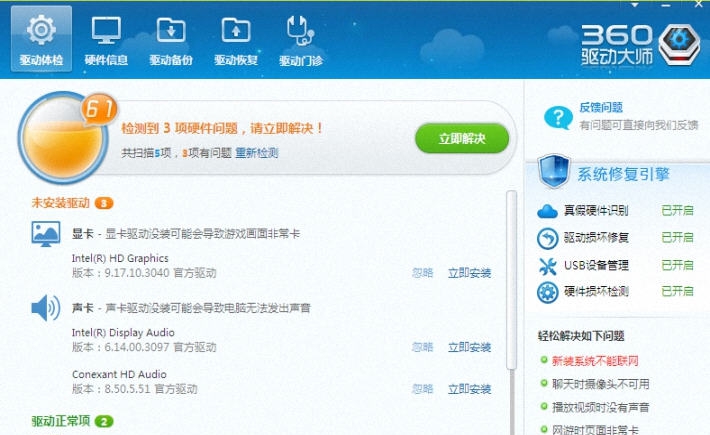Toggle 硬件损坏检测 已开启 status
The image size is (710, 435).
677,291
